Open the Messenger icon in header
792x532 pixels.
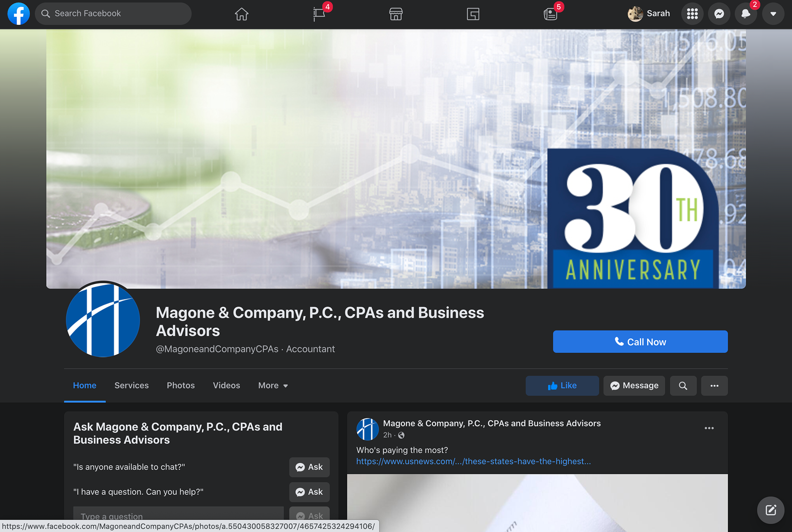[x=719, y=14]
